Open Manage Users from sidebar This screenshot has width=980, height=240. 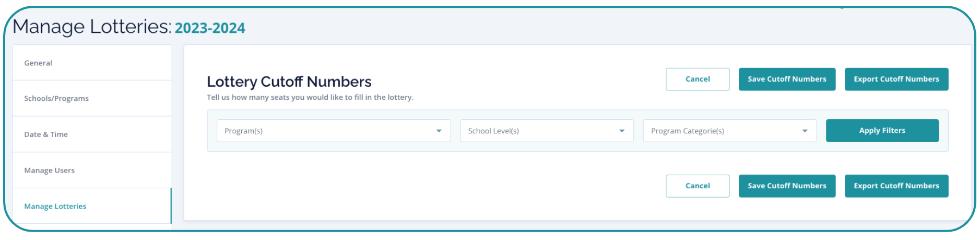50,170
